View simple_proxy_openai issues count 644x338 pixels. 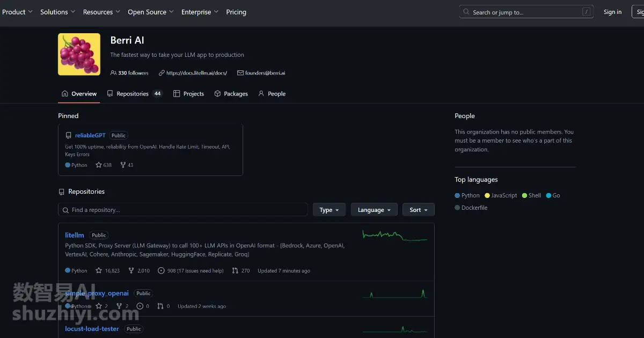coord(143,306)
